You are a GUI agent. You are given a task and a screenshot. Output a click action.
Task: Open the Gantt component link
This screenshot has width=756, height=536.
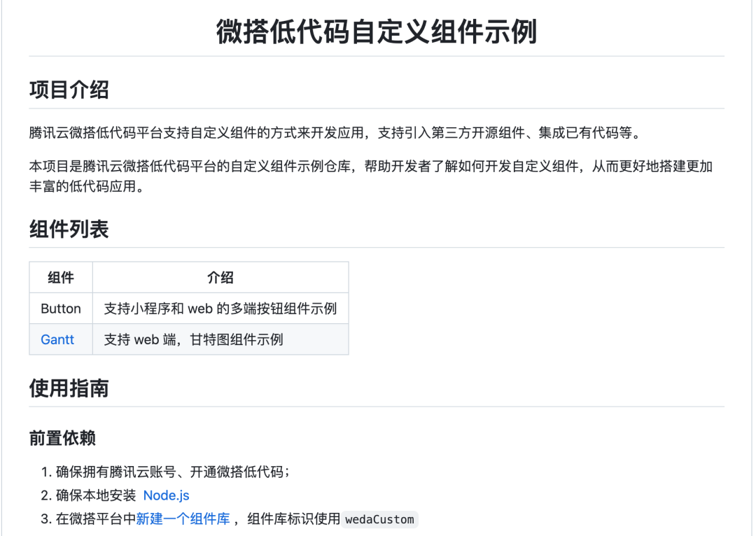coord(57,340)
